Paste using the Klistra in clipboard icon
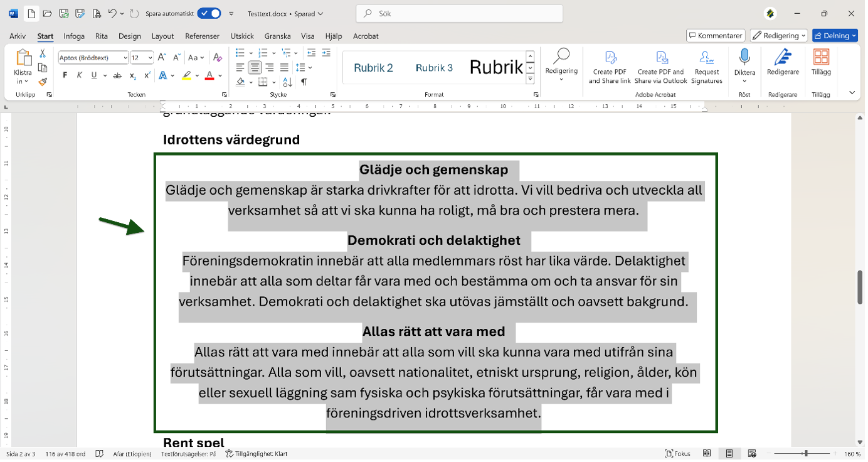 point(23,58)
